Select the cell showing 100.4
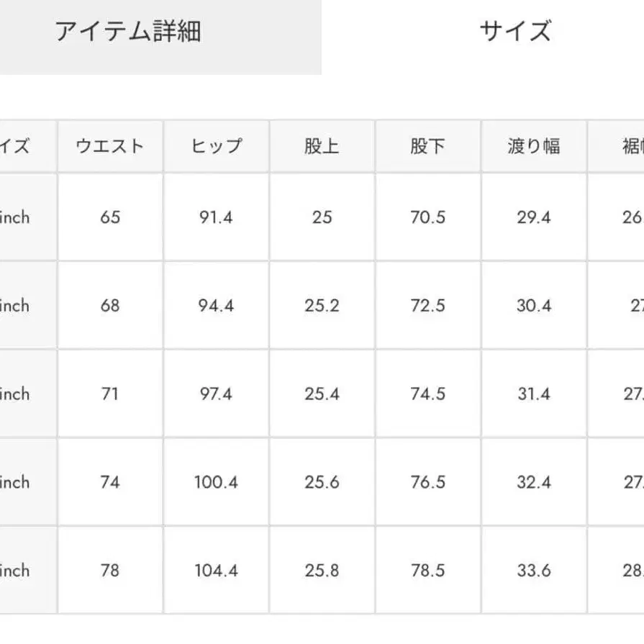Screen dimensions: 644x644 pyautogui.click(x=216, y=482)
